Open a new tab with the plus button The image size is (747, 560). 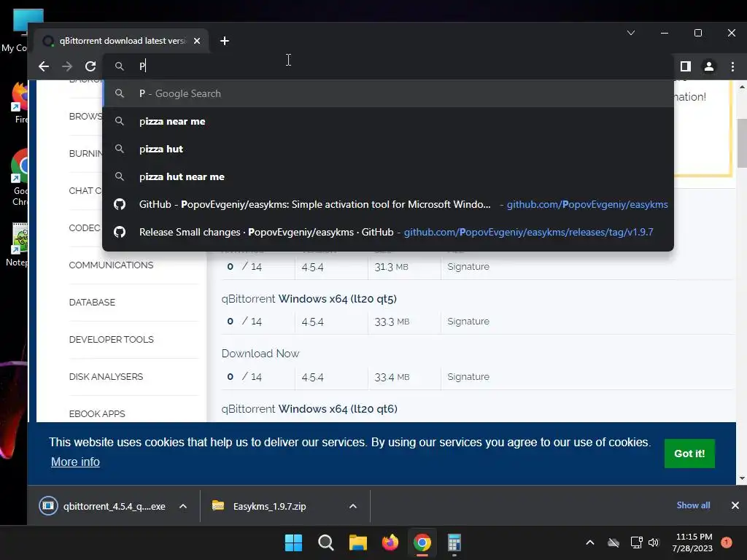point(225,41)
